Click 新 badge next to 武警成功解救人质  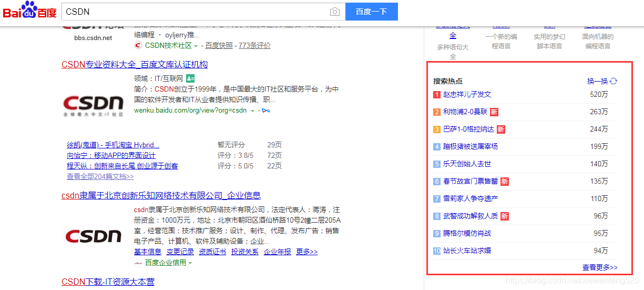click(x=504, y=216)
